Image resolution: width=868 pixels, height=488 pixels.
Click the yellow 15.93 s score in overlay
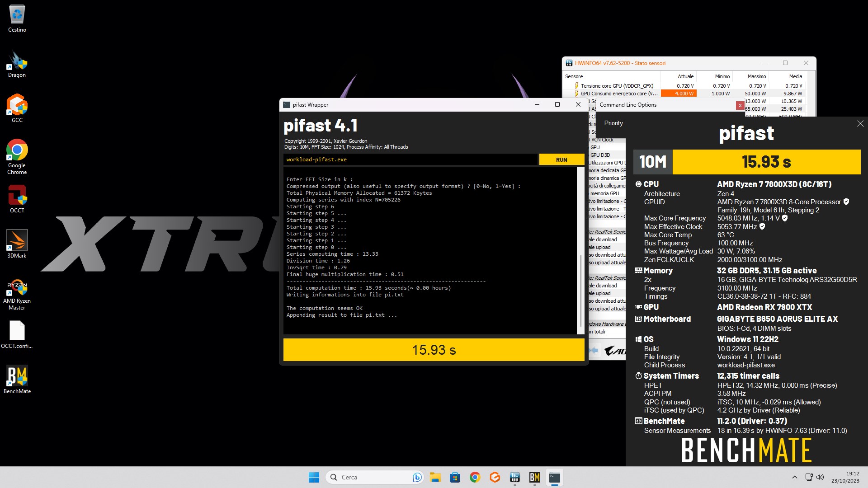click(766, 162)
